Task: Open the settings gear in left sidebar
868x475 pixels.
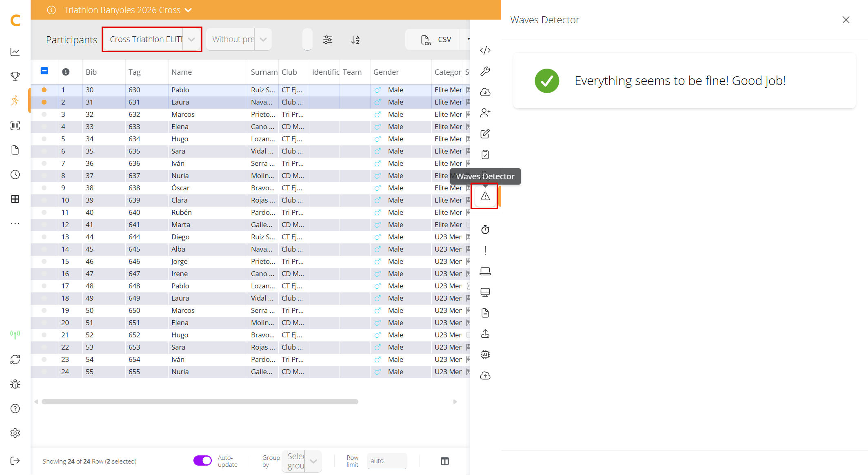Action: tap(15, 433)
